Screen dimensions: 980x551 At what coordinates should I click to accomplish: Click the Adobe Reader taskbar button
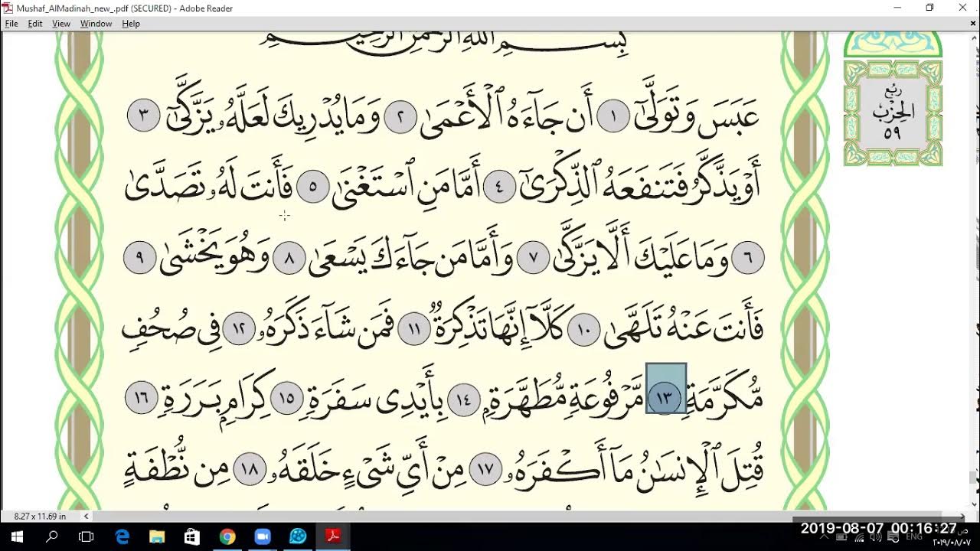(x=333, y=536)
